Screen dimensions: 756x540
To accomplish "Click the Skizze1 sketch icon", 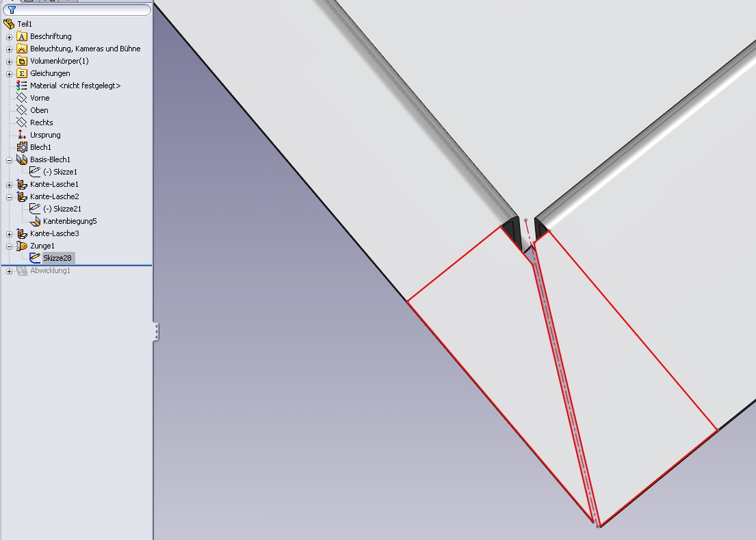I will pyautogui.click(x=35, y=172).
